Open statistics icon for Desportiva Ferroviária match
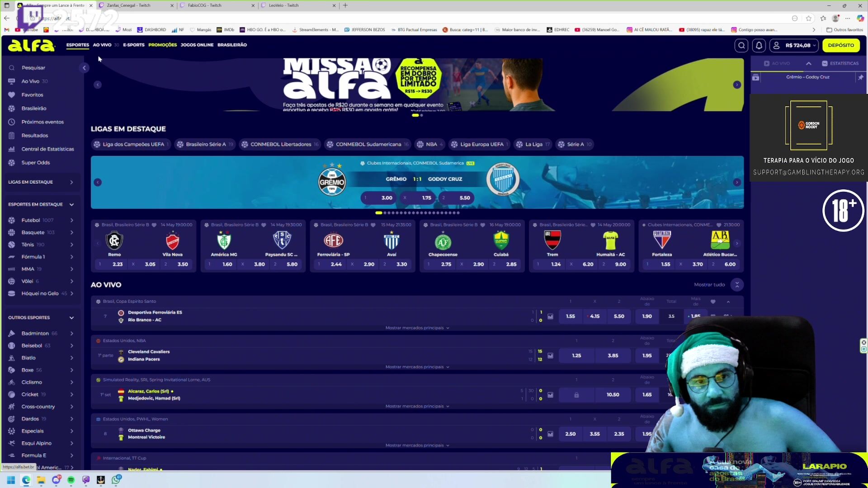The height and width of the screenshot is (488, 868). (x=550, y=316)
